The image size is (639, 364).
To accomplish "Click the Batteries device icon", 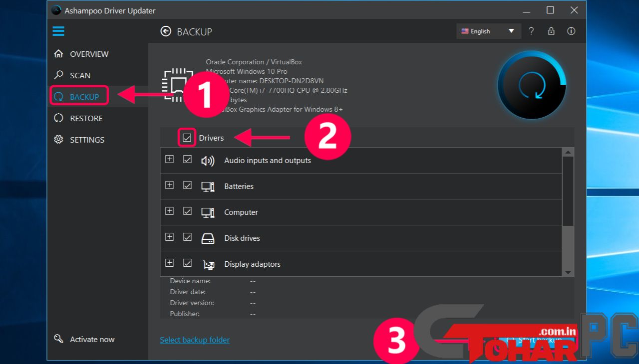I will pyautogui.click(x=208, y=186).
